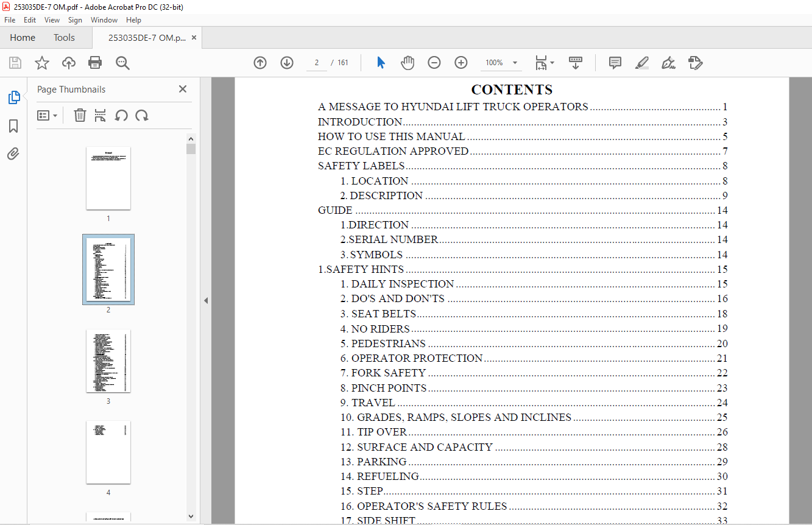The height and width of the screenshot is (525, 812).
Task: Expand the fit page dropdown arrow
Action: (x=553, y=63)
